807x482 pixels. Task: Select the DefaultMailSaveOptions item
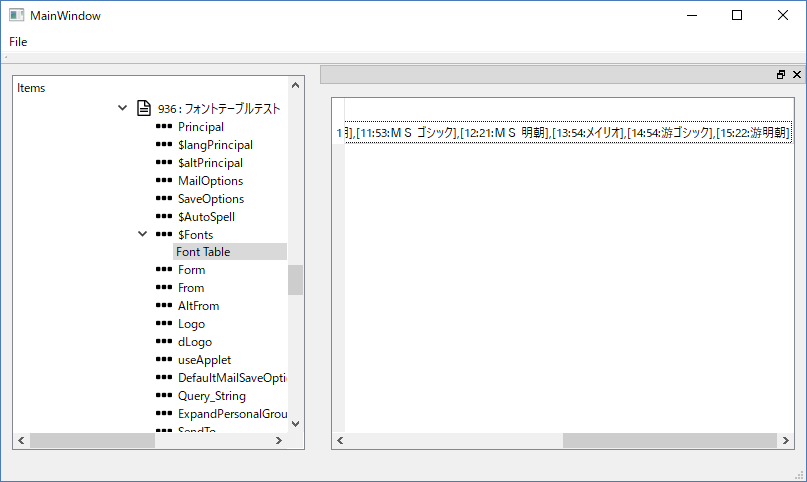(x=232, y=378)
